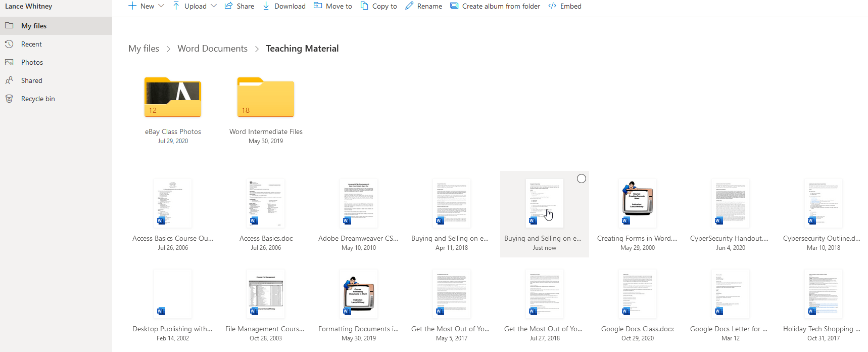The height and width of the screenshot is (352, 868).
Task: Go back to My files breadcrumb
Action: coord(143,49)
